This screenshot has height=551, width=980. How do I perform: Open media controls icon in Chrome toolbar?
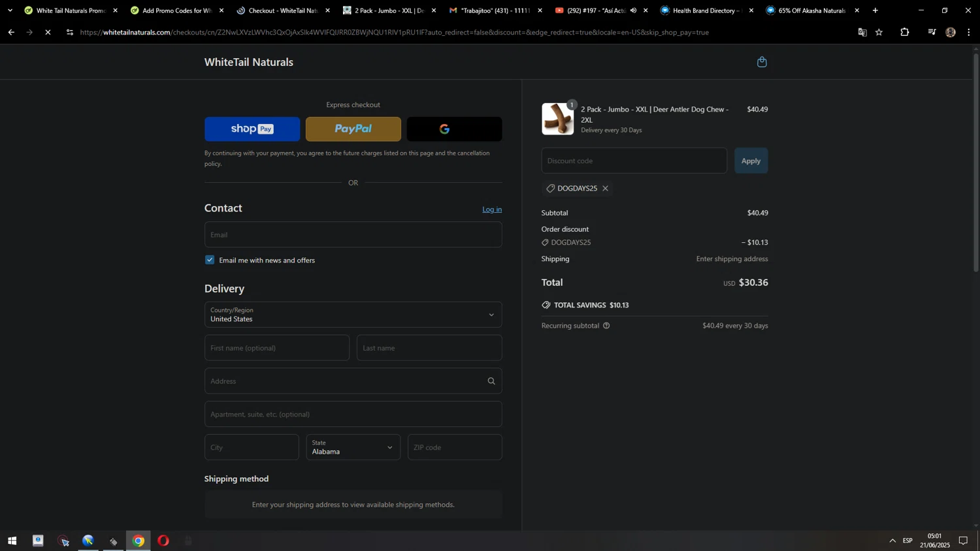[x=932, y=32]
